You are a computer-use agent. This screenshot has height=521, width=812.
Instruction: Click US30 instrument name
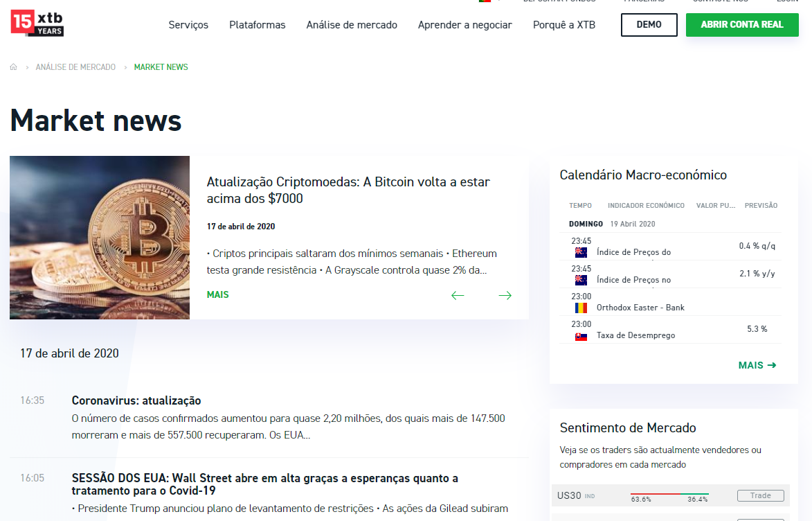click(569, 495)
